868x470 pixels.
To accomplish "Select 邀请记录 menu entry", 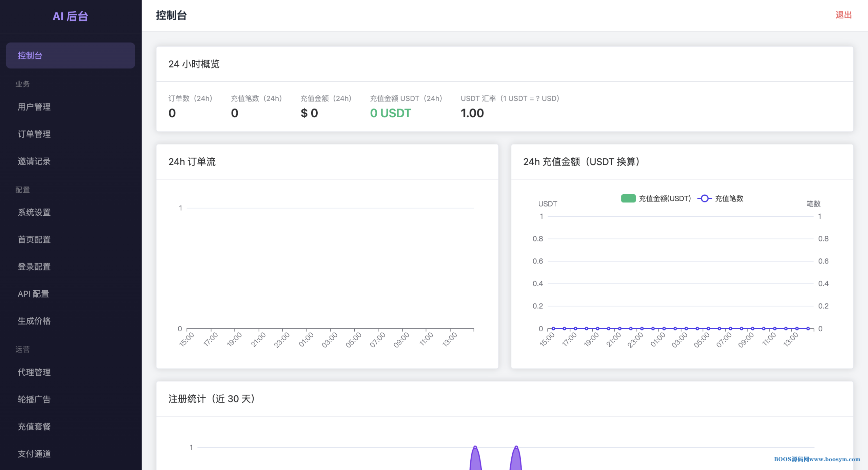I will pos(34,161).
